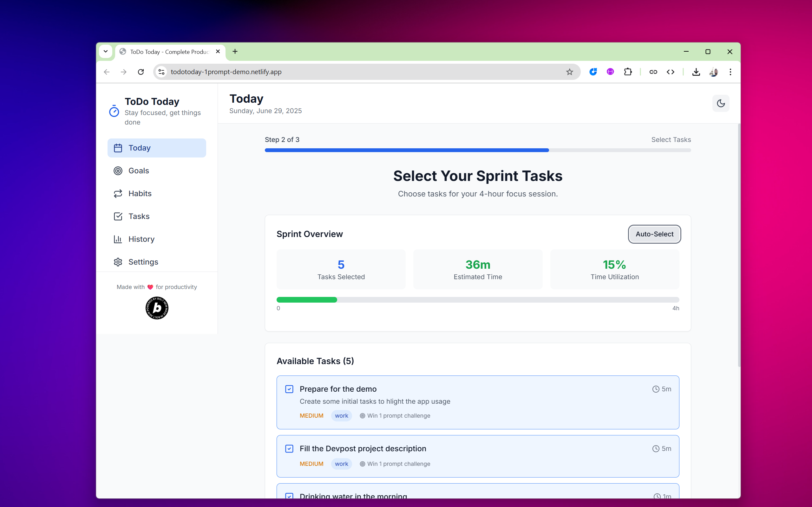Toggle dark mode moon icon
The height and width of the screenshot is (507, 812).
point(720,103)
